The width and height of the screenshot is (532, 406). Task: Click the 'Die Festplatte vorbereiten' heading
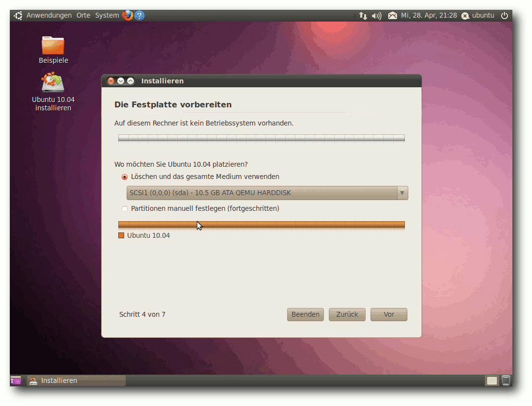pos(173,105)
